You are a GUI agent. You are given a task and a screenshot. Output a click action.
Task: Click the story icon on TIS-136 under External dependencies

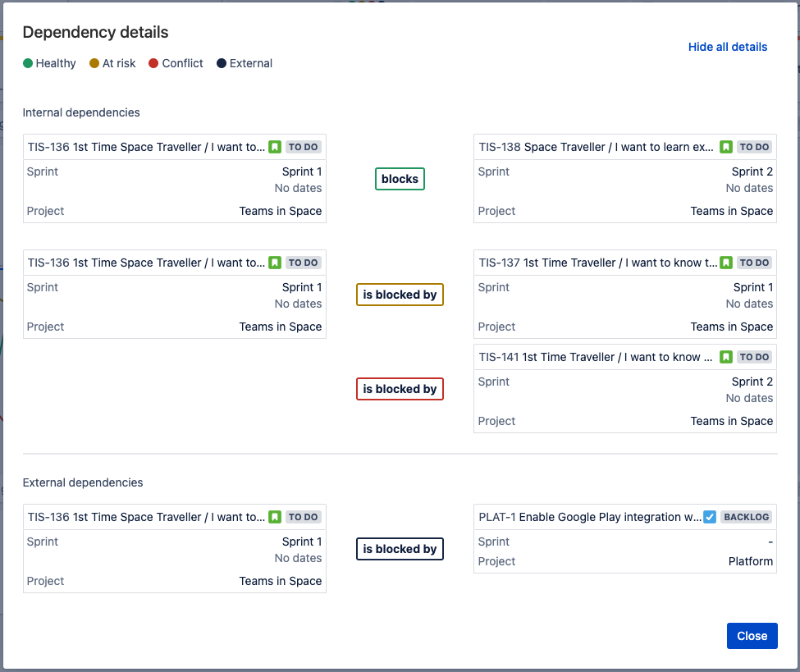(275, 517)
